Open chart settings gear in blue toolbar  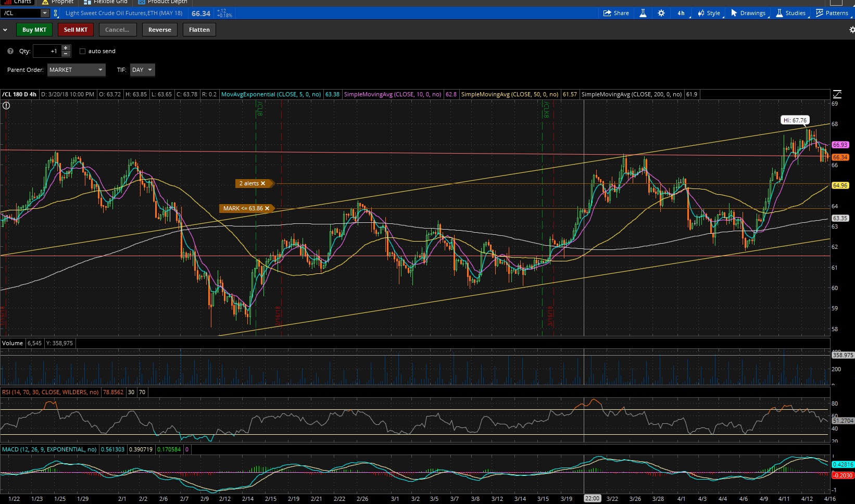point(661,13)
